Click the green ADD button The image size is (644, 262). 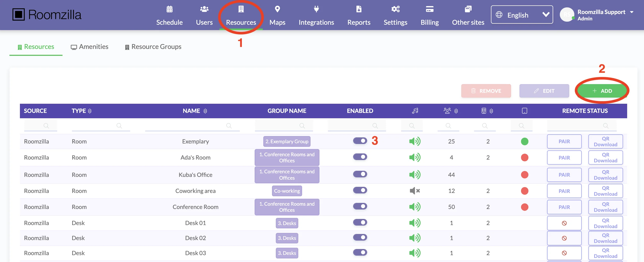tap(602, 91)
